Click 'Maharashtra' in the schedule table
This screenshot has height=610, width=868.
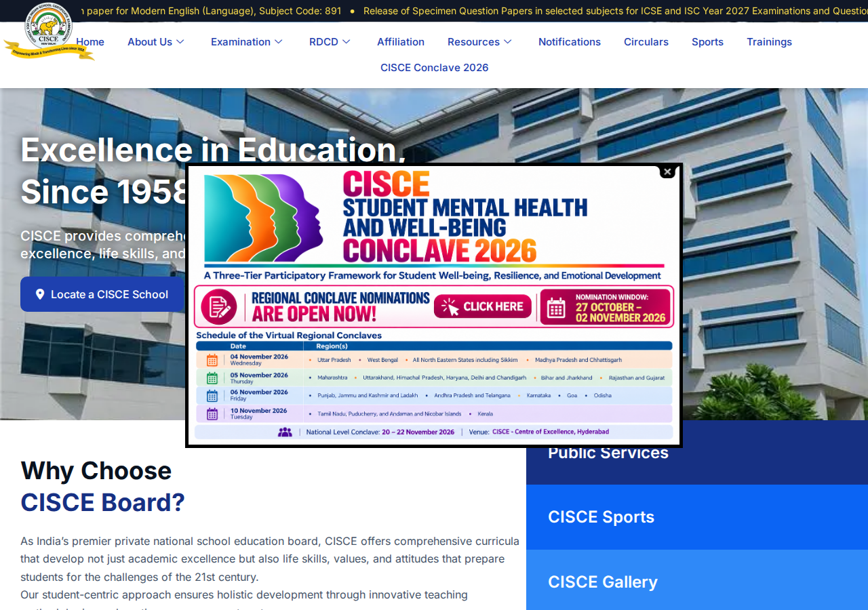click(x=332, y=378)
